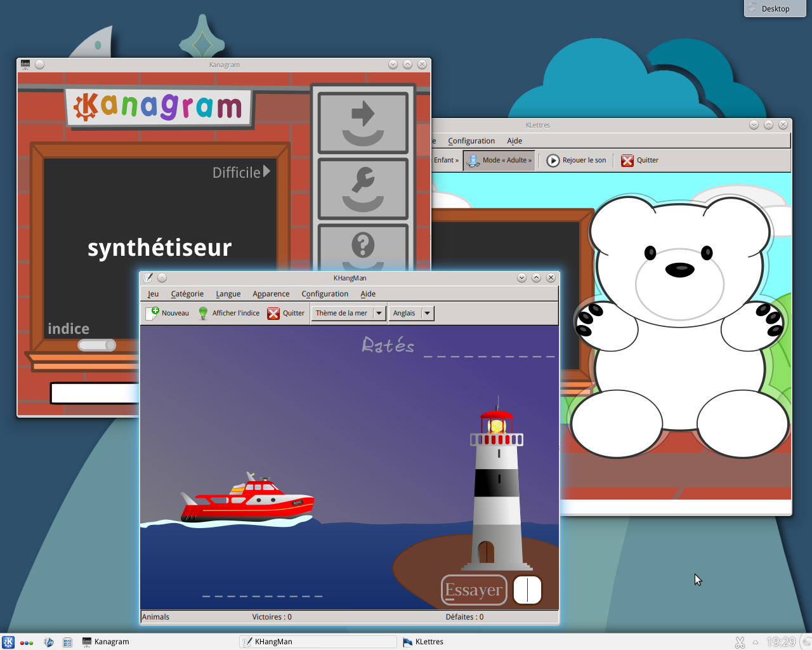Image resolution: width=812 pixels, height=650 pixels.
Task: Click Kanagram on-all-desktops pin button
Action: 40,64
